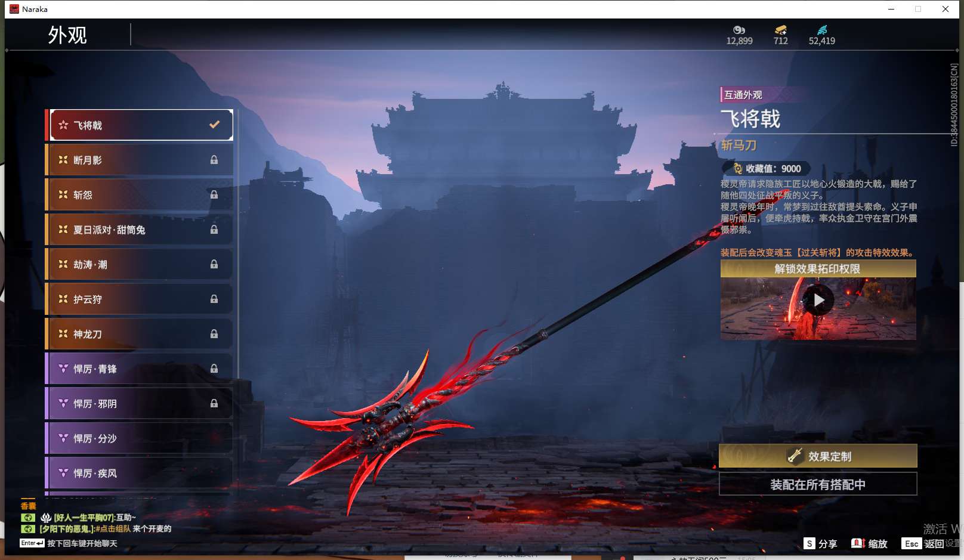The height and width of the screenshot is (560, 964).
Task: Click 装配在所有搭配中 button
Action: click(818, 484)
